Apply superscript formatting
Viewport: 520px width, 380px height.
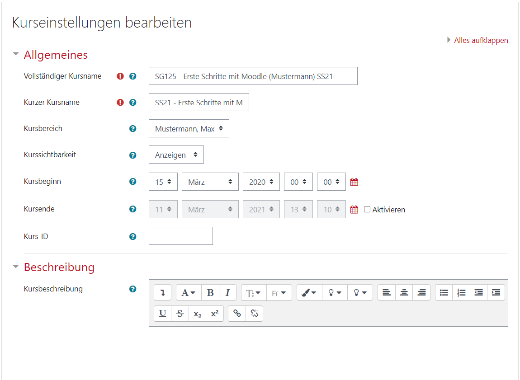coord(214,314)
